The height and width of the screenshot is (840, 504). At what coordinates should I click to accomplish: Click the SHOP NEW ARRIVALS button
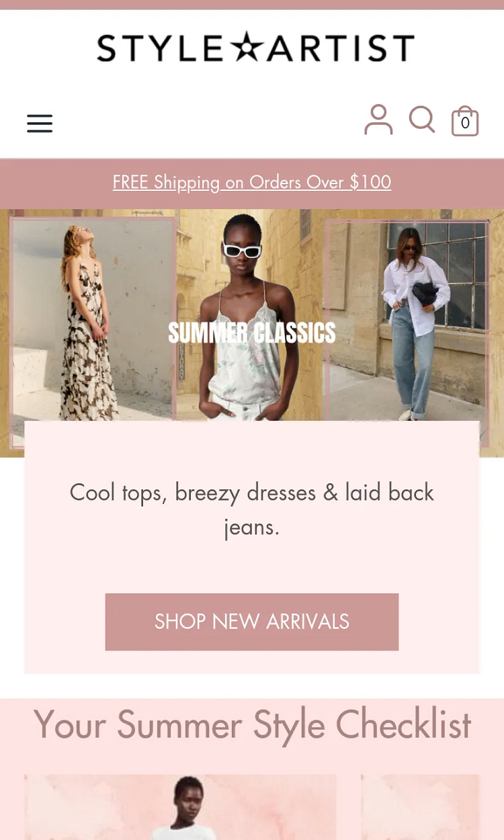pyautogui.click(x=252, y=622)
